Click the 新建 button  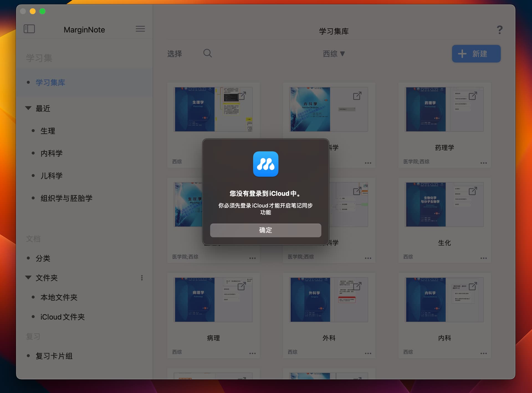click(476, 54)
